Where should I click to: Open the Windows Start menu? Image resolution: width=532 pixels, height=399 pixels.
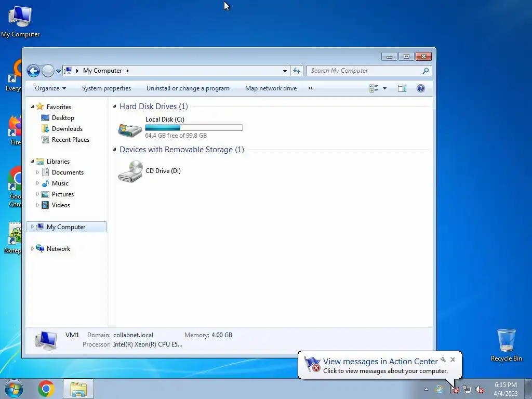click(14, 389)
